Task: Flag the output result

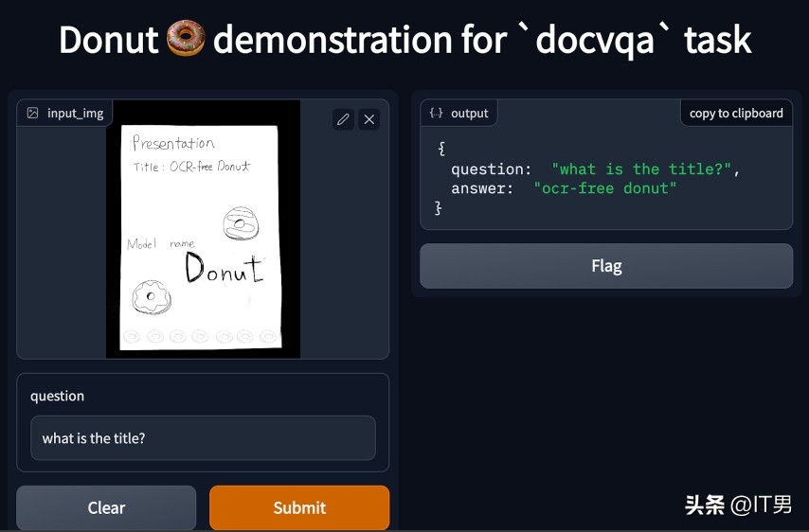Action: pyautogui.click(x=606, y=266)
